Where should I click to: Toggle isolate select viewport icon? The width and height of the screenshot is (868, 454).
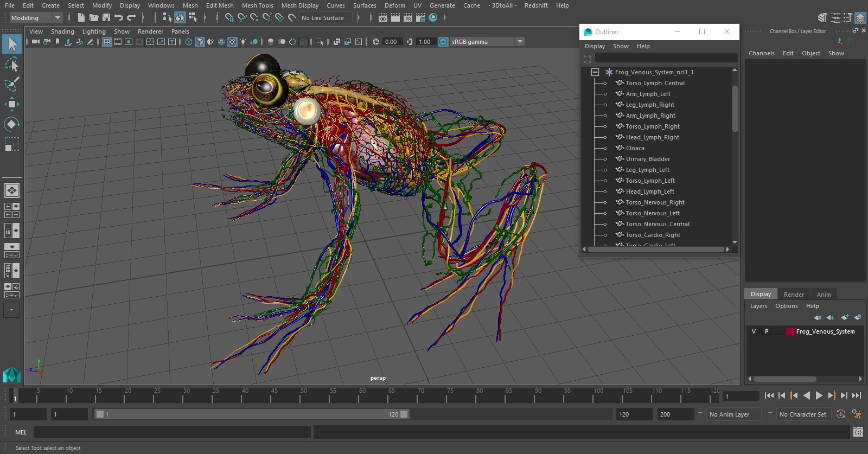[x=320, y=42]
